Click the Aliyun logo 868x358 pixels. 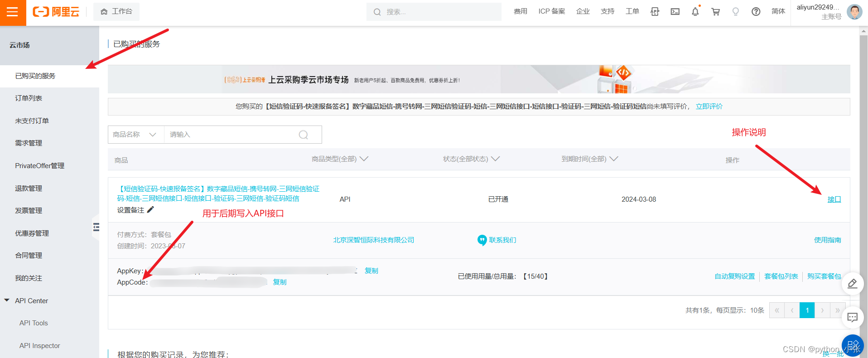[56, 12]
